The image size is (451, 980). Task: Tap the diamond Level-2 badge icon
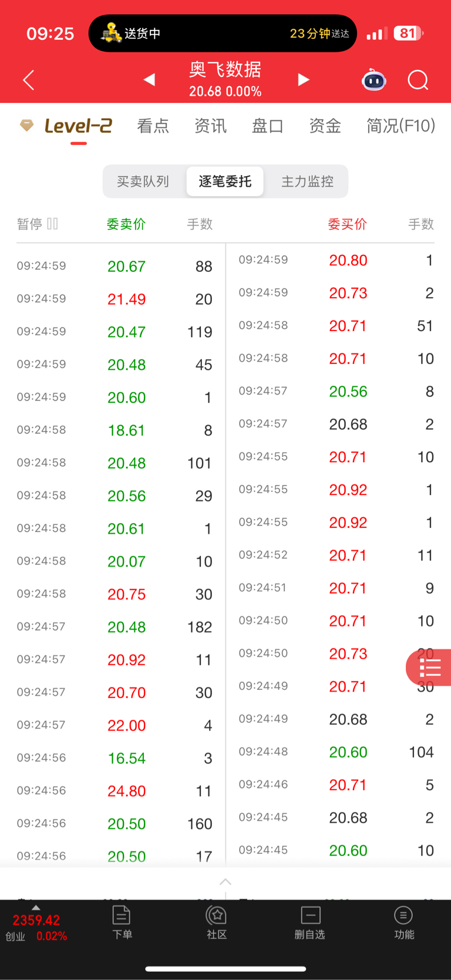pyautogui.click(x=26, y=125)
